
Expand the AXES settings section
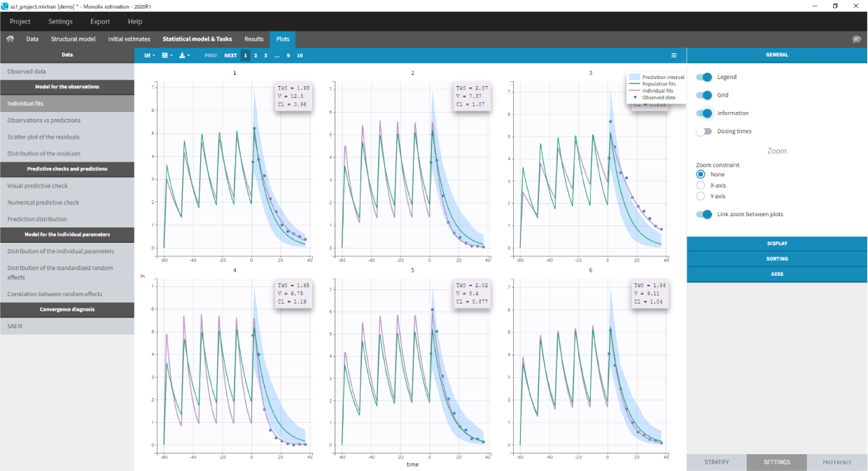coord(777,274)
